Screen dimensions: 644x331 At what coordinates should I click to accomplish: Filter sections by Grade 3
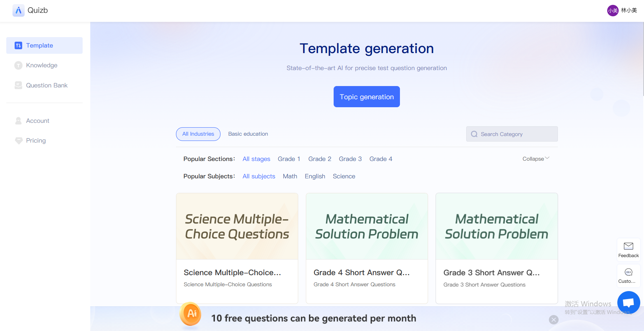[350, 159]
